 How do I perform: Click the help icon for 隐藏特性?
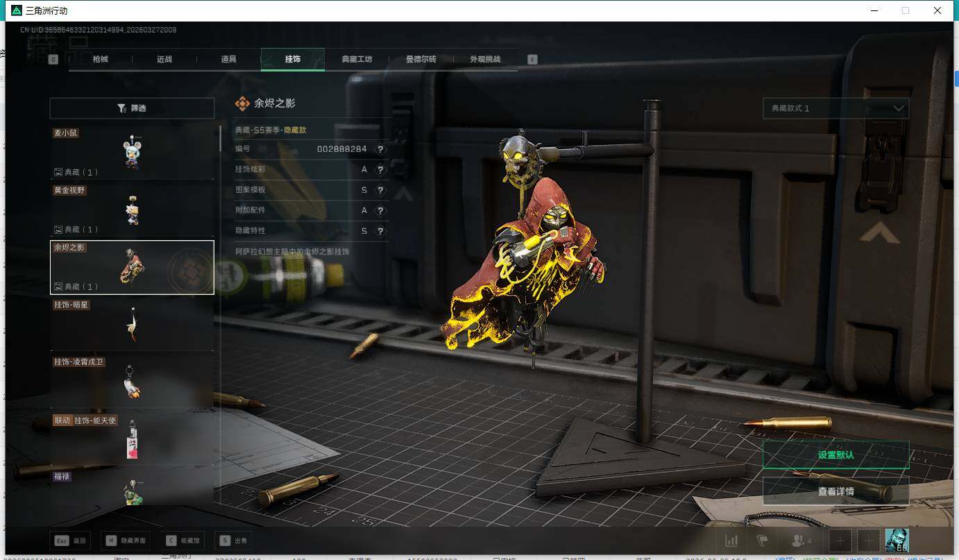pyautogui.click(x=380, y=231)
